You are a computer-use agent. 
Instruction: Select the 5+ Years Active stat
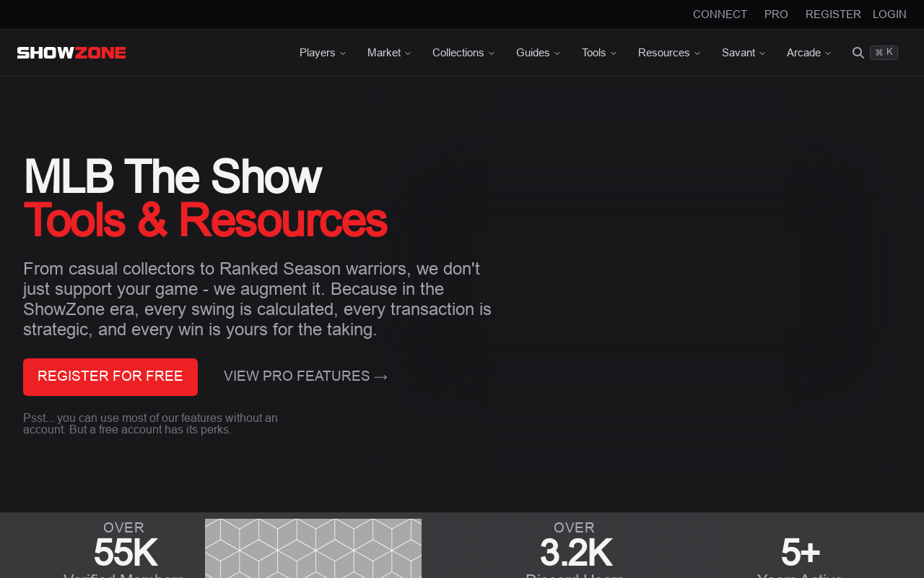point(800,556)
